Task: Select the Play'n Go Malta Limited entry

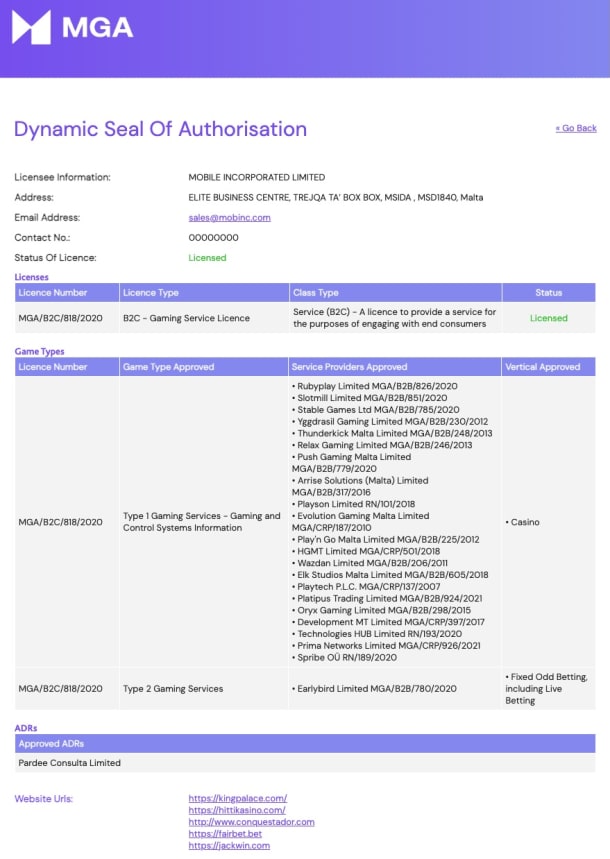Action: click(385, 540)
